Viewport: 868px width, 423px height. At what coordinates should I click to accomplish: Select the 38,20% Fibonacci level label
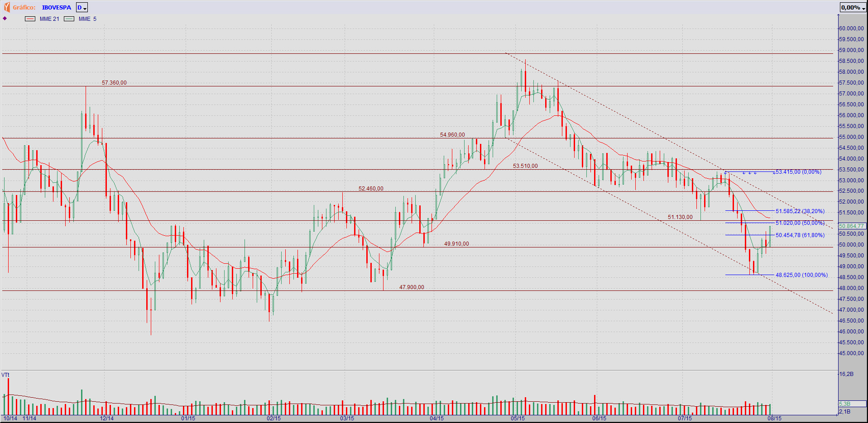click(800, 211)
